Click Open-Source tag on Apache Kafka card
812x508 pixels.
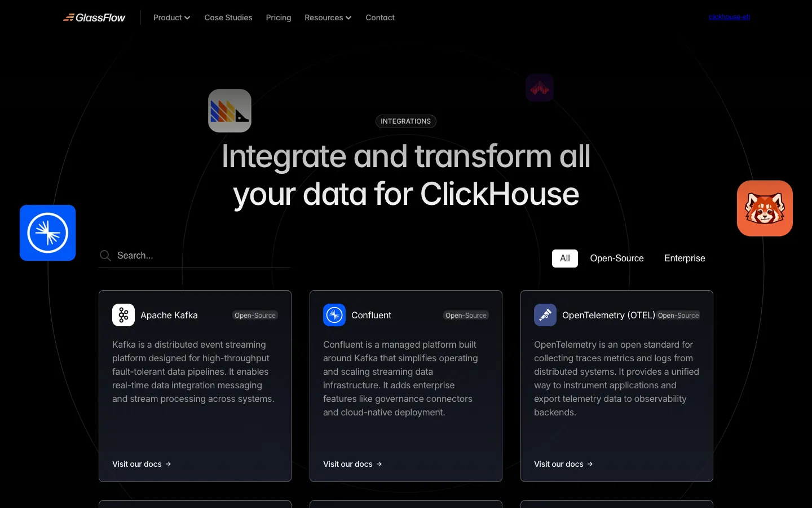pos(255,316)
